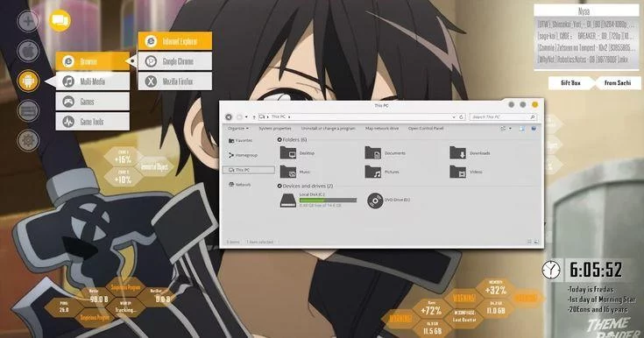This screenshot has height=338, width=644.
Task: Open the Games menu entry
Action: (x=92, y=102)
